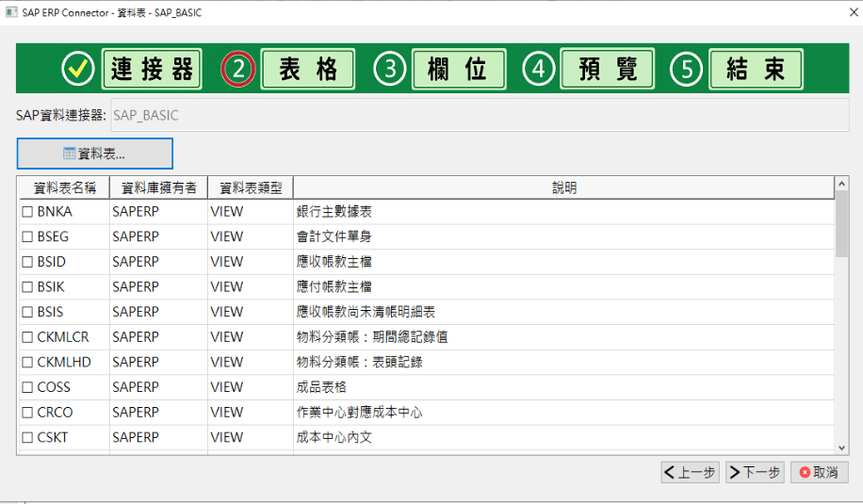Click the red-circled step 2 number icon
This screenshot has height=504, width=863.
coord(237,69)
